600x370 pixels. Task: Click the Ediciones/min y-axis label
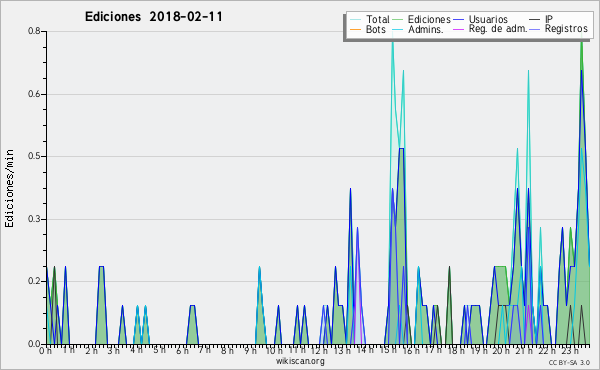pos(9,188)
